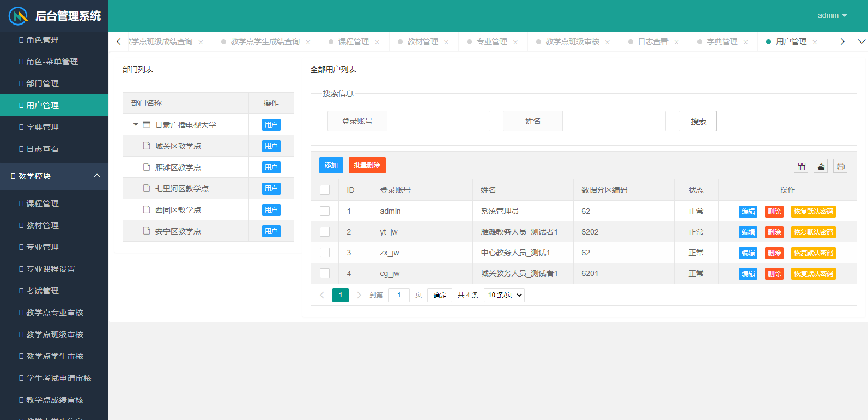Click the file icon beside 安宁区教学点
868x420 pixels.
tap(147, 231)
